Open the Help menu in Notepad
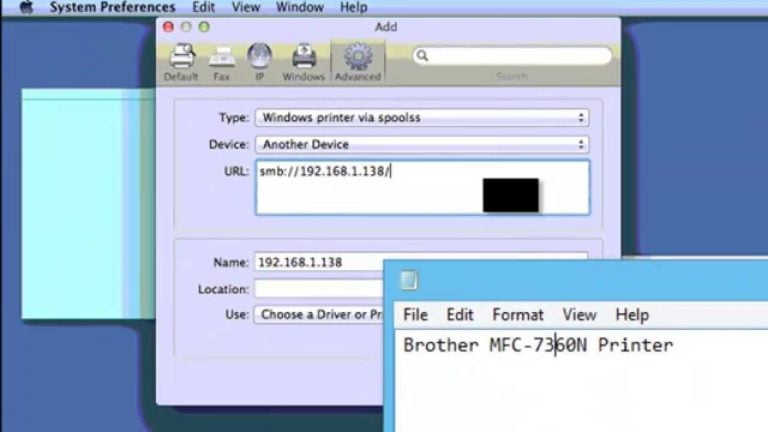768x432 pixels. pos(632,315)
